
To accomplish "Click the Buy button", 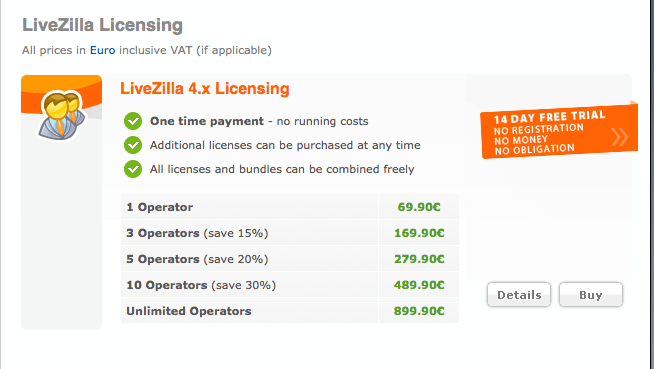I will point(591,295).
